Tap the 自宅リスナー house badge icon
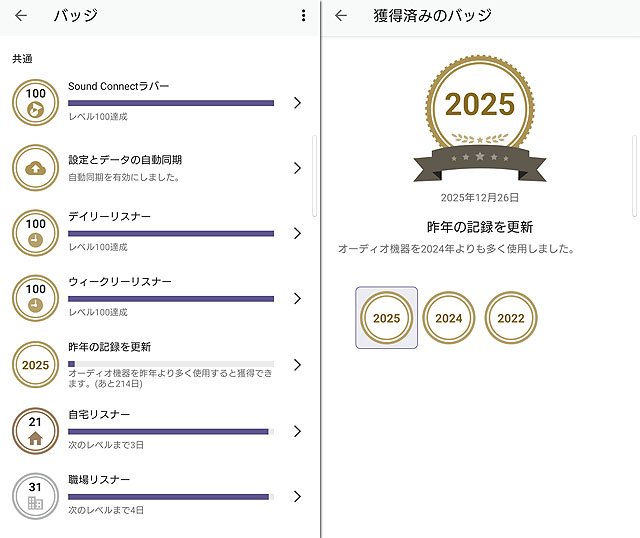 click(36, 431)
